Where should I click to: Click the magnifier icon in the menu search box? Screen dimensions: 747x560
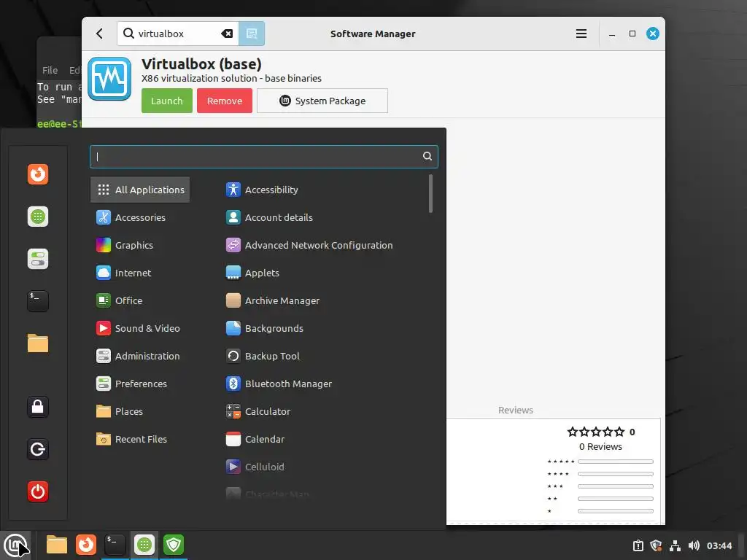point(427,156)
